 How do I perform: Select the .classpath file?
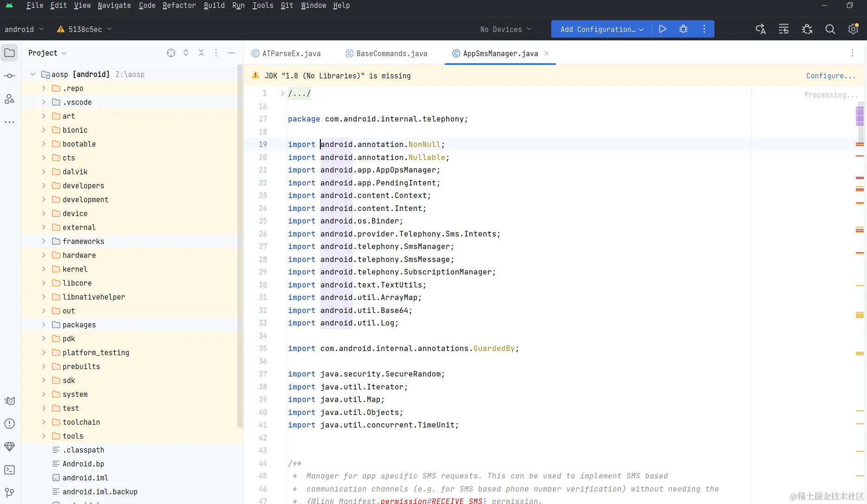coord(83,450)
